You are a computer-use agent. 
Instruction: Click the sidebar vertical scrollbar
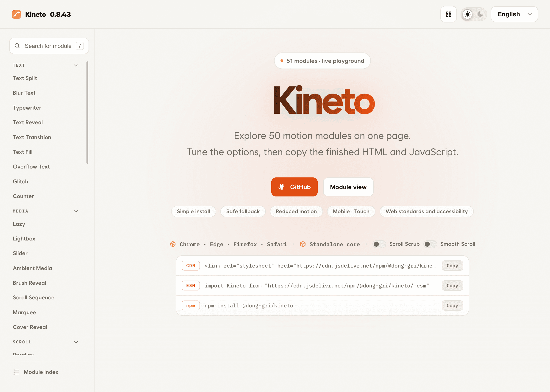click(x=87, y=113)
